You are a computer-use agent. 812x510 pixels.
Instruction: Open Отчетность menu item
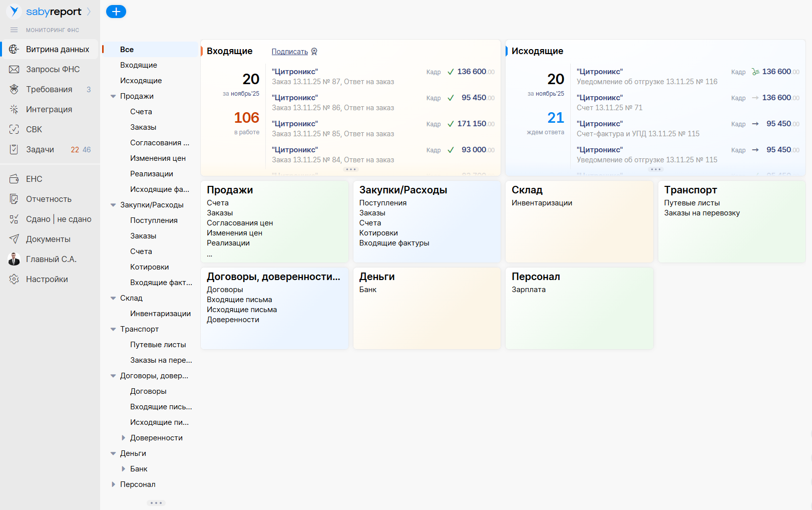[x=49, y=199]
